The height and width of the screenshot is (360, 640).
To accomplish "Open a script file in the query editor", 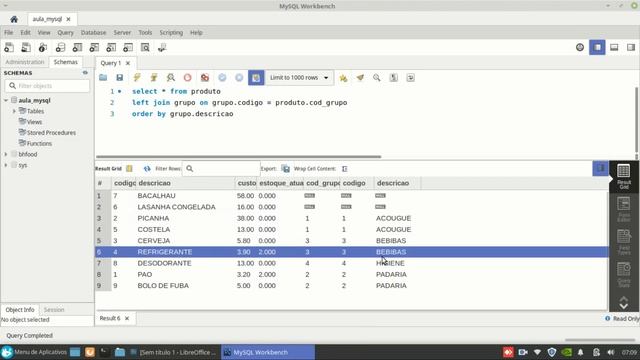I will (103, 78).
